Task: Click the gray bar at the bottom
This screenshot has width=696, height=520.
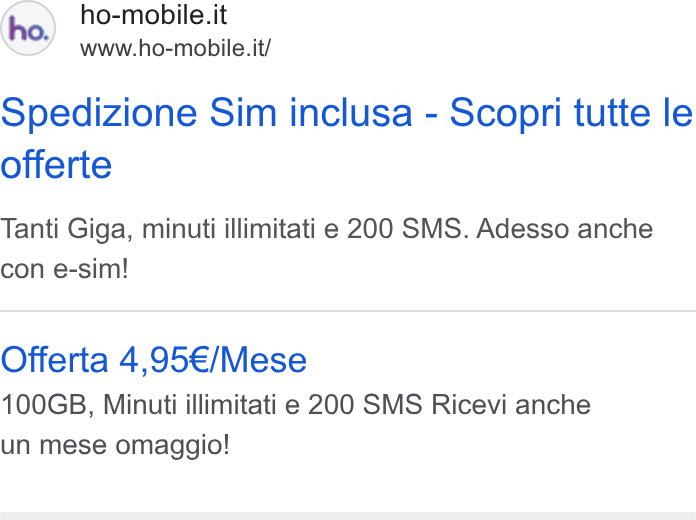Action: point(348,516)
